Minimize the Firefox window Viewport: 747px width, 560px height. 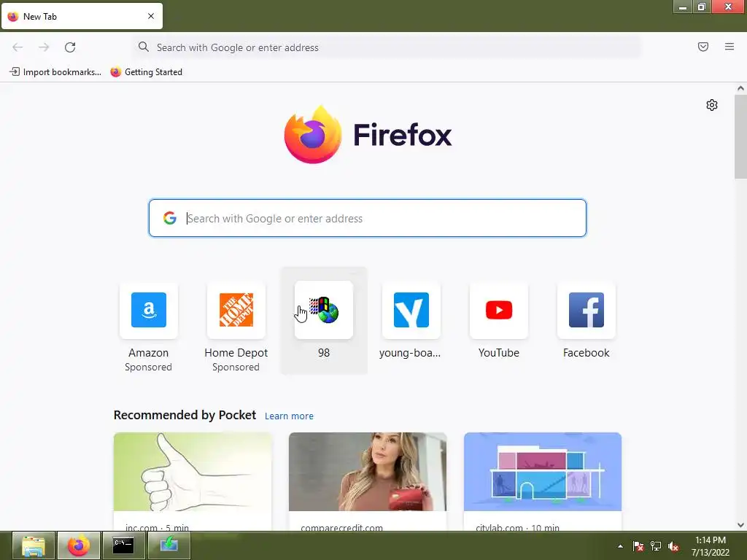683,7
